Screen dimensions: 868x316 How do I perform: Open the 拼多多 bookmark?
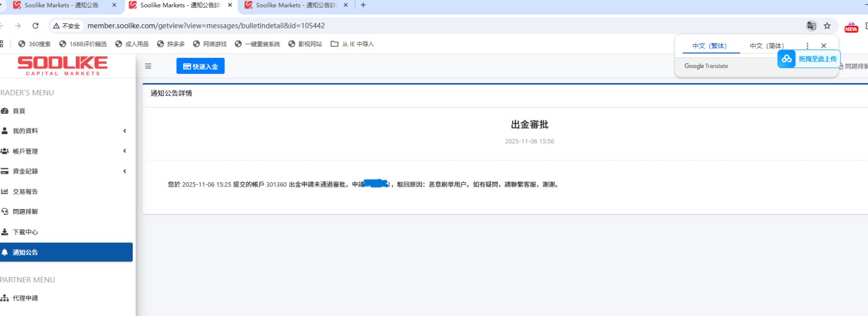171,44
